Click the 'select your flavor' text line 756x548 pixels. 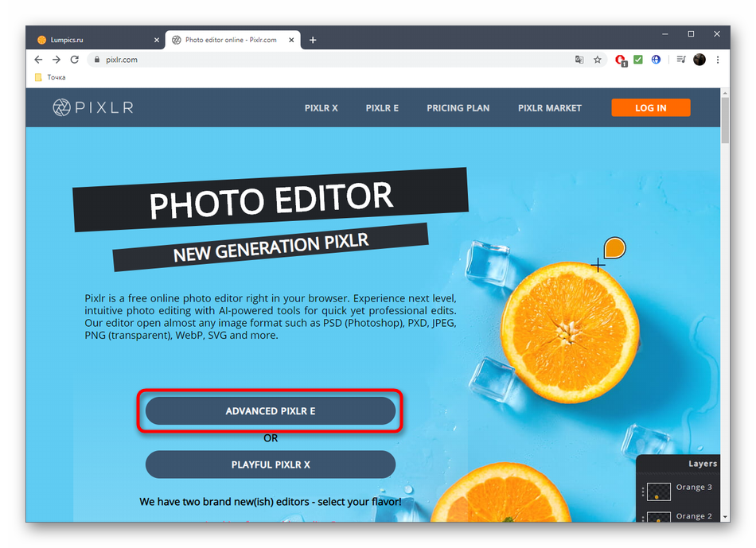point(270,502)
